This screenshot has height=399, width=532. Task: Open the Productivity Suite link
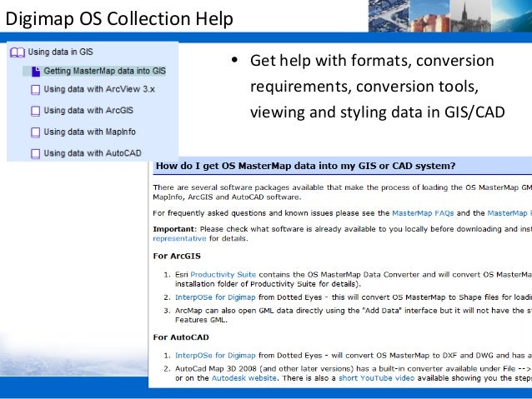pyautogui.click(x=223, y=275)
